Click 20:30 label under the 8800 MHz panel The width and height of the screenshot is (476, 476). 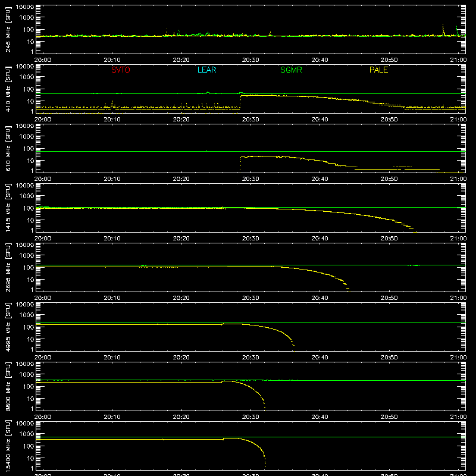pyautogui.click(x=250, y=417)
